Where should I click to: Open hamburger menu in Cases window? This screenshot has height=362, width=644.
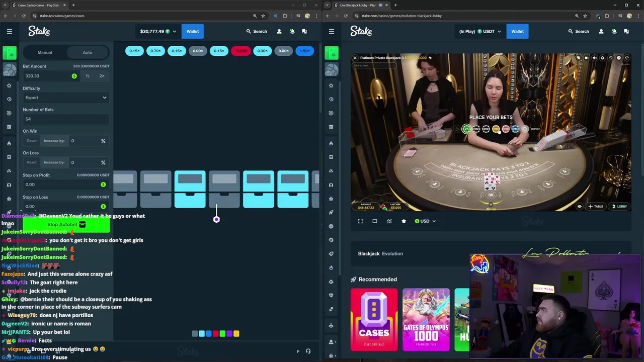[10, 31]
